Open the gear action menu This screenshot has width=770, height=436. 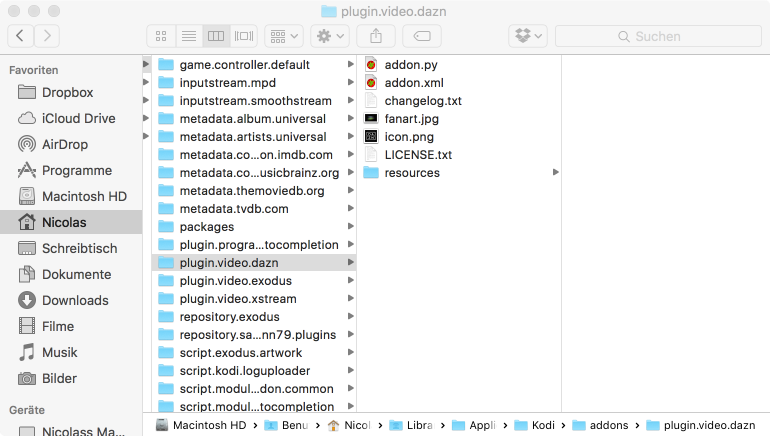click(x=330, y=36)
